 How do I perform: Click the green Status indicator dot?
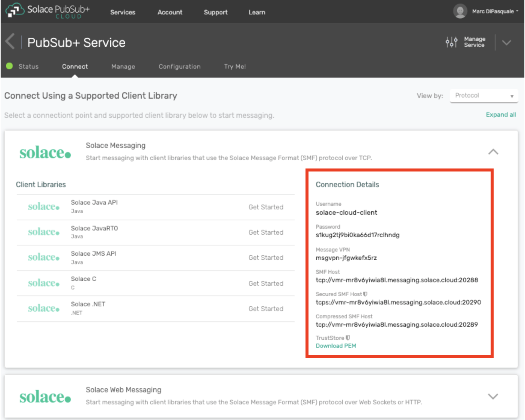tap(9, 66)
